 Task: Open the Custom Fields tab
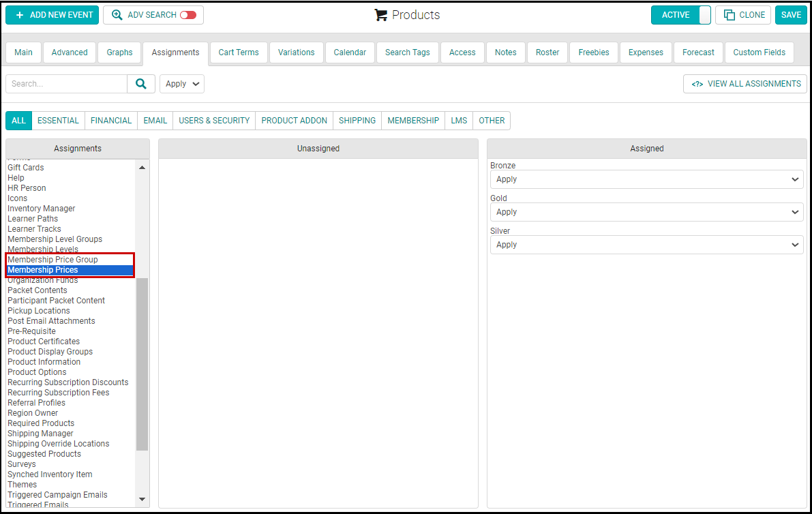click(759, 52)
